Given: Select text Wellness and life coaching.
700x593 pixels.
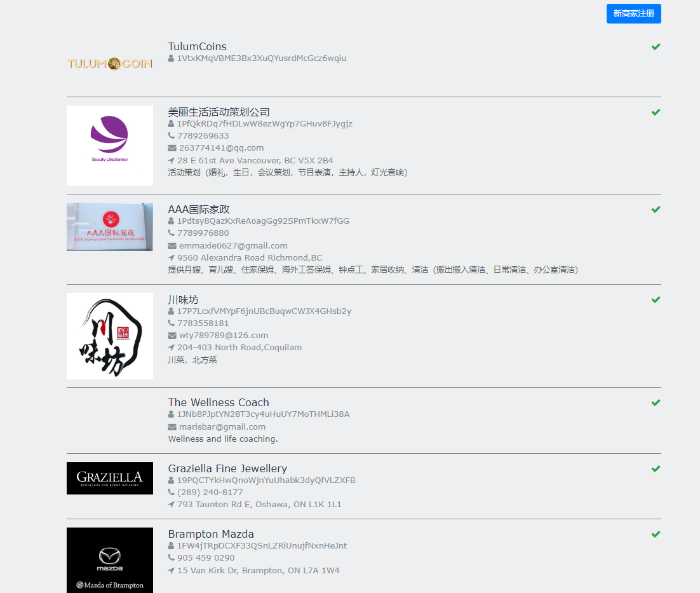Looking at the screenshot, I should [223, 439].
